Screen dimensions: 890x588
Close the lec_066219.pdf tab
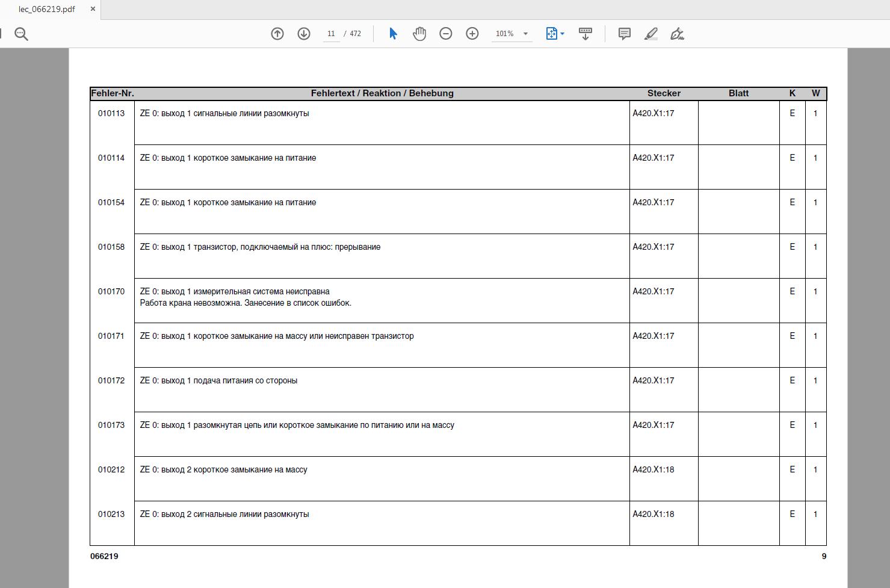93,9
